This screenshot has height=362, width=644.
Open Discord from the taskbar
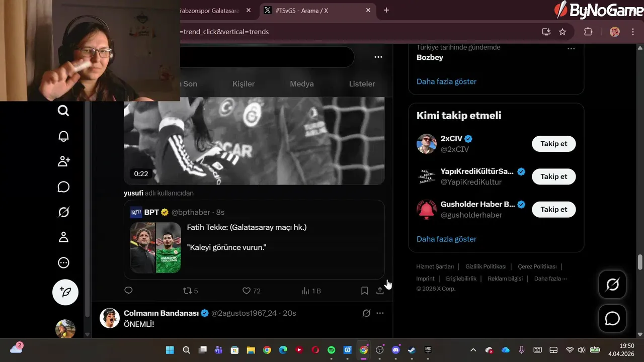(396, 350)
